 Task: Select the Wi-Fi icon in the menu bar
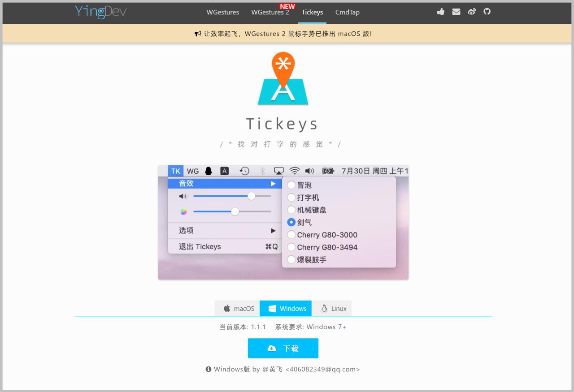coord(295,171)
